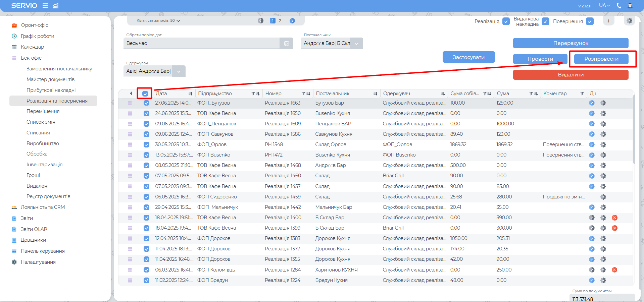Open the statistics chart icon in header

[56, 6]
